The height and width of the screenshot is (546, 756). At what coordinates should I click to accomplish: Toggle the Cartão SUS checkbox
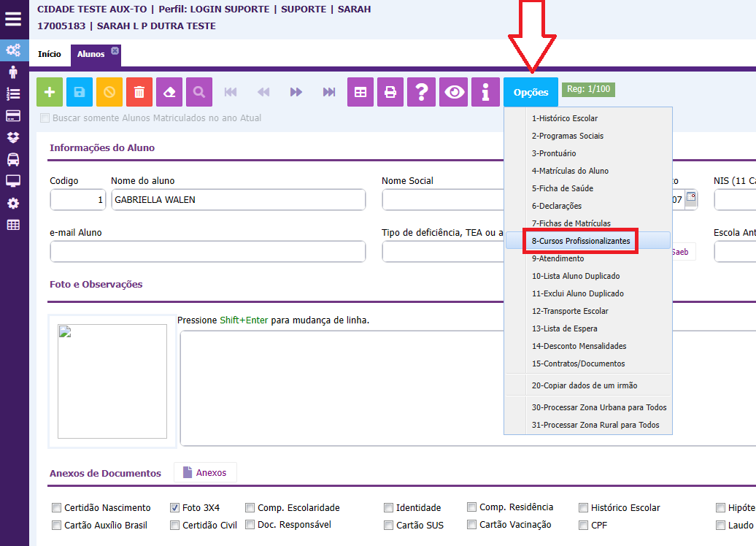[x=389, y=525]
